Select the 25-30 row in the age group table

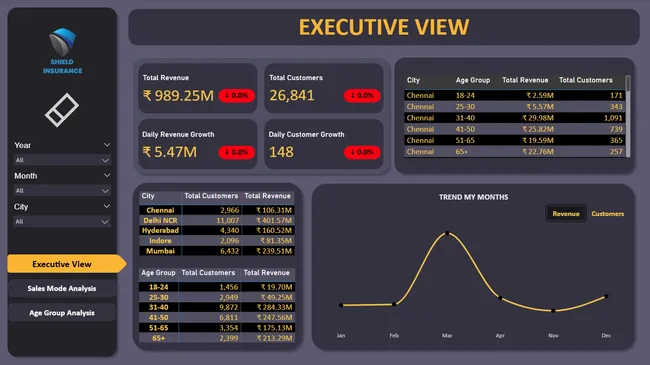tap(217, 297)
